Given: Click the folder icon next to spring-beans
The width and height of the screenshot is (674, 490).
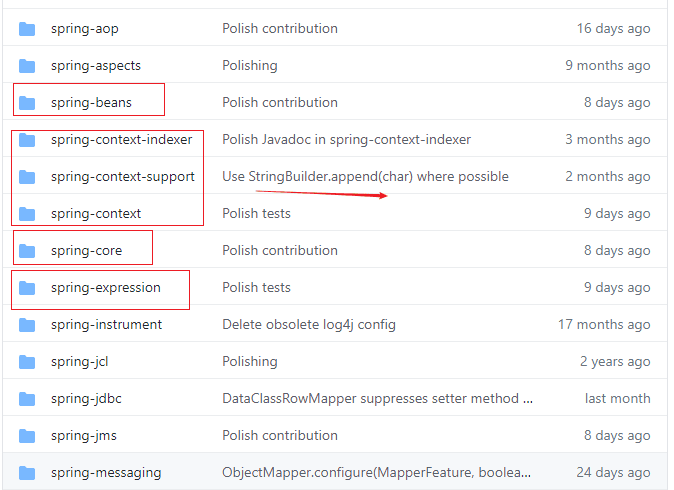Looking at the screenshot, I should pyautogui.click(x=27, y=103).
